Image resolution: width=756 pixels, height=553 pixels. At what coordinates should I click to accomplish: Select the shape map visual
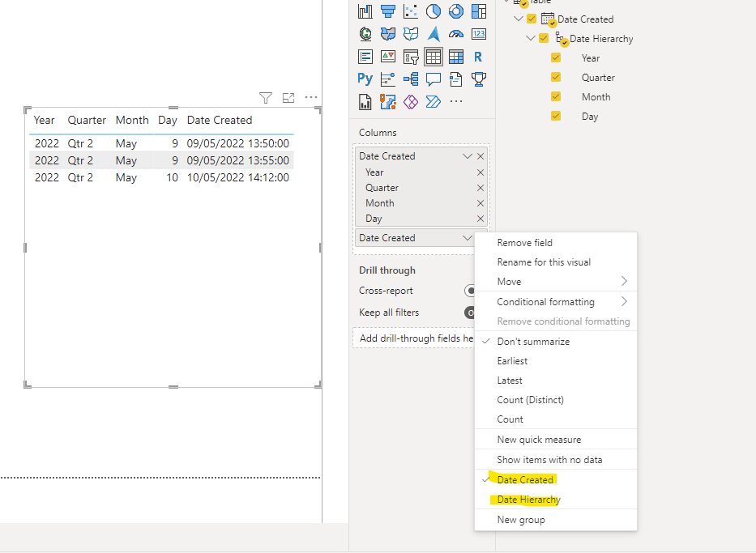pyautogui.click(x=410, y=34)
